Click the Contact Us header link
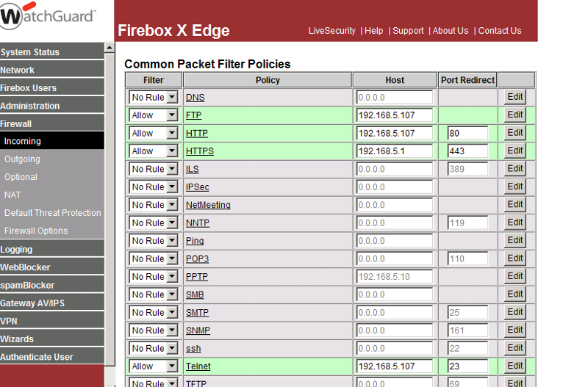This screenshot has width=588, height=387. (499, 31)
